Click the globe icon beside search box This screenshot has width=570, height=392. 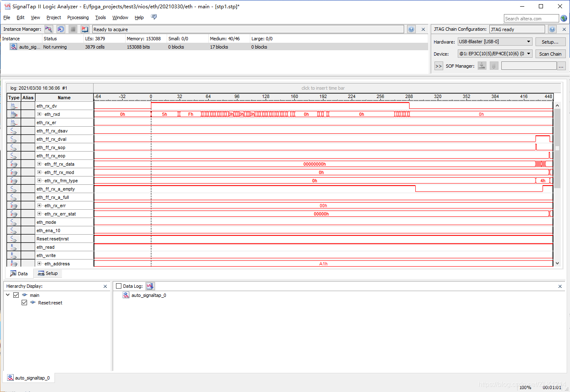pos(564,18)
